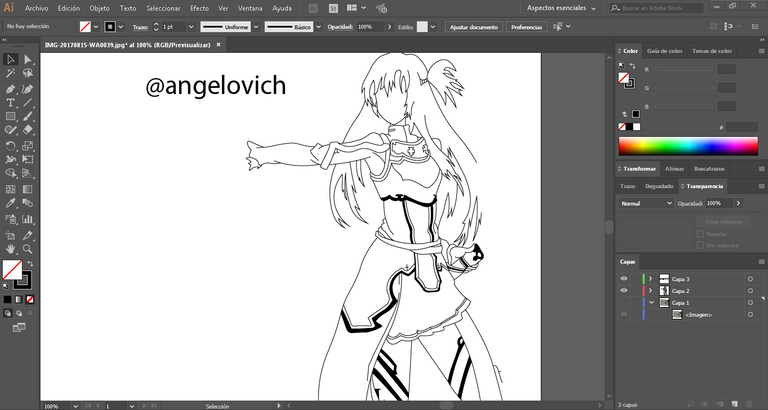Screen dimensions: 768x410
Task: Choose the Rotate tool
Action: (x=10, y=145)
